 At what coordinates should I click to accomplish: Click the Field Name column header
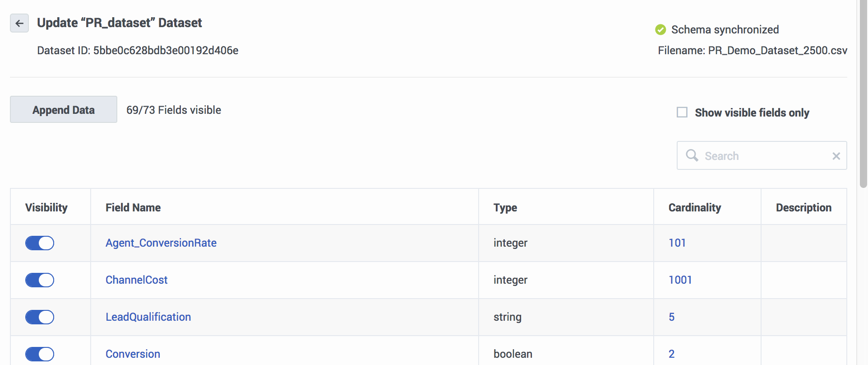pos(133,208)
